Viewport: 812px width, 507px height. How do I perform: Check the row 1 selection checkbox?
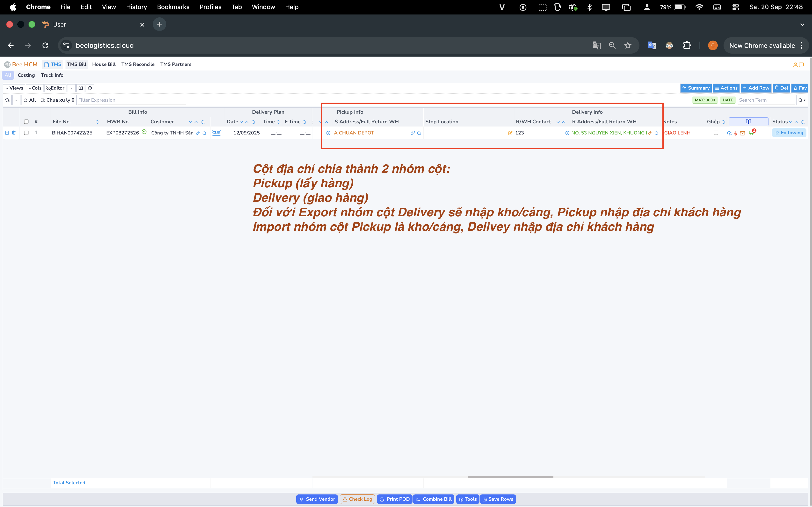26,133
